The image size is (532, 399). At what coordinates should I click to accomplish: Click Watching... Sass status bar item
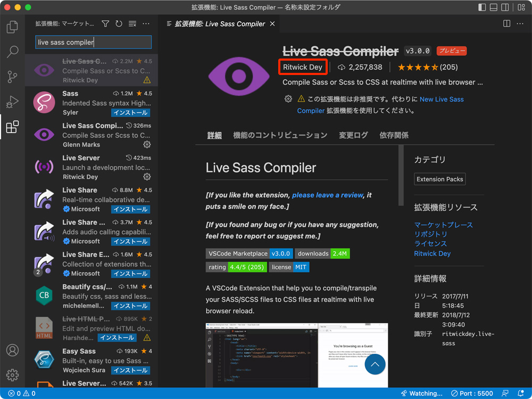coord(422,393)
